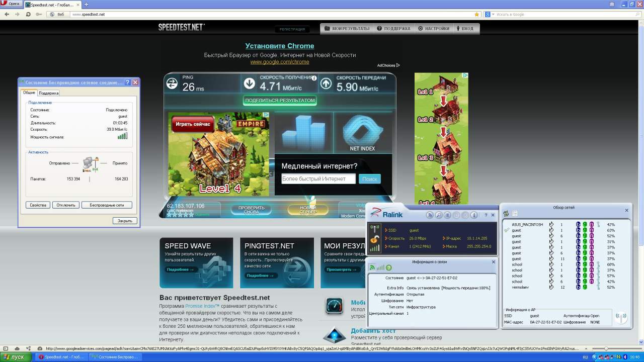Click the Speedtest.net logo
644x362 pixels.
coord(182,27)
